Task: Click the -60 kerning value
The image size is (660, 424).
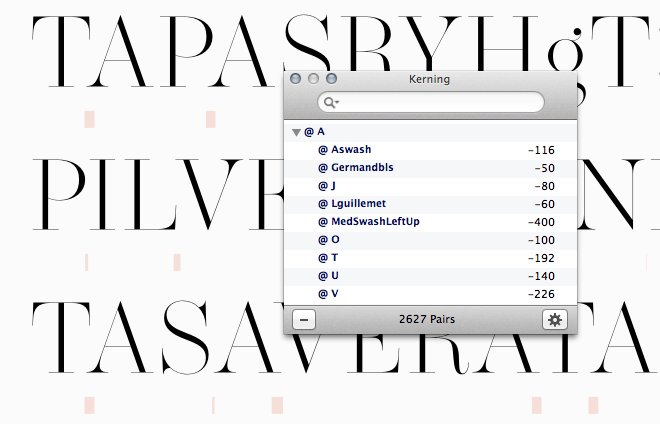Action: click(545, 205)
